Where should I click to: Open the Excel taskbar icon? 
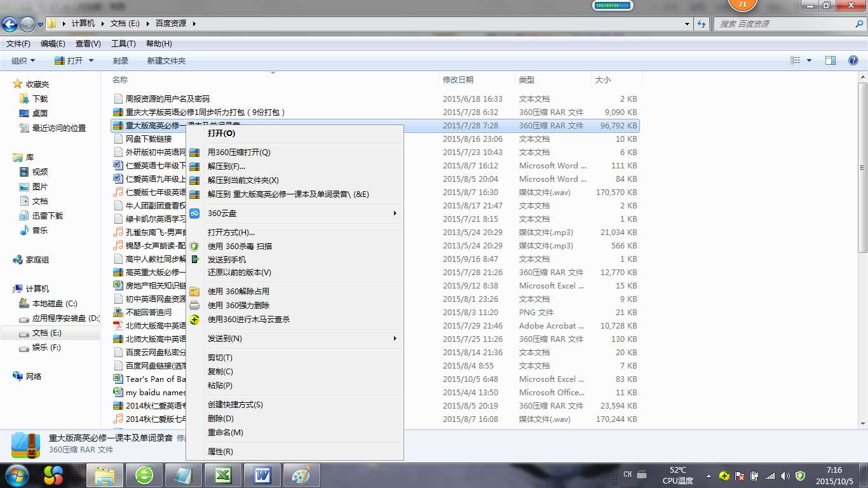(x=222, y=475)
